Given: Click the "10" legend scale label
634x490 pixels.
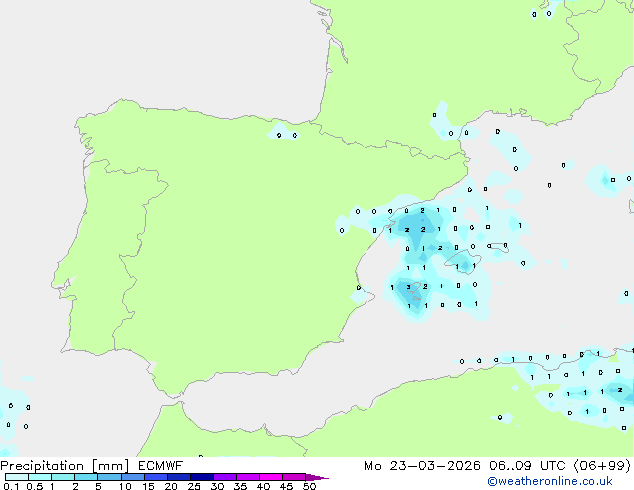Looking at the screenshot, I should coord(125,486).
